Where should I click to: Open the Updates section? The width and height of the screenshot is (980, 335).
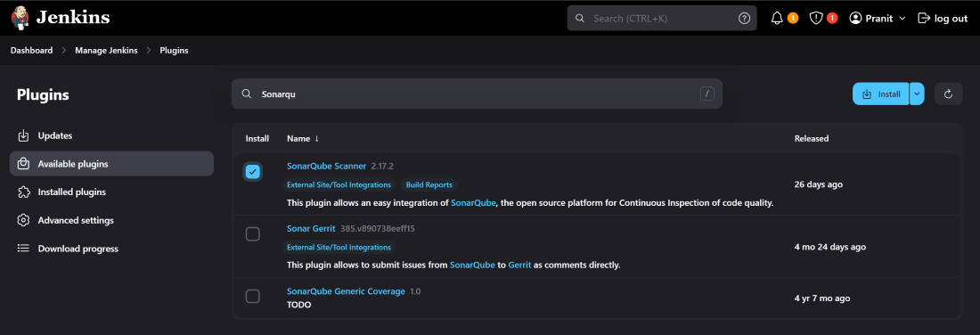coord(111,135)
